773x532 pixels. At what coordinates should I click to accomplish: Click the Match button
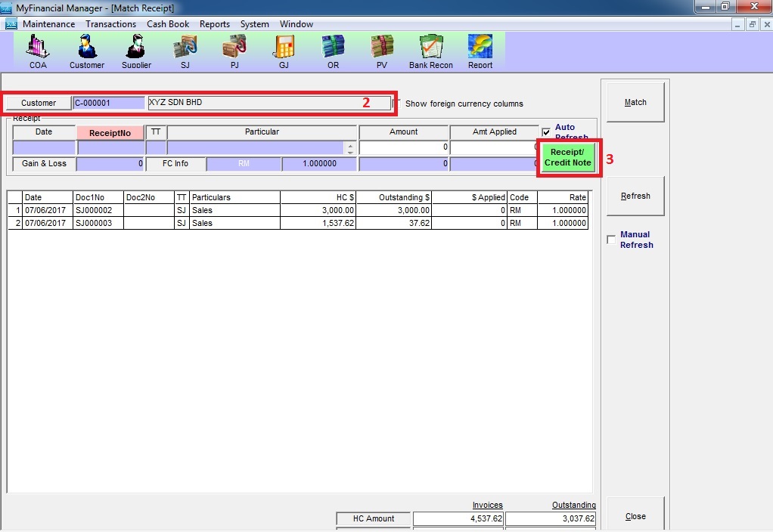tap(635, 102)
